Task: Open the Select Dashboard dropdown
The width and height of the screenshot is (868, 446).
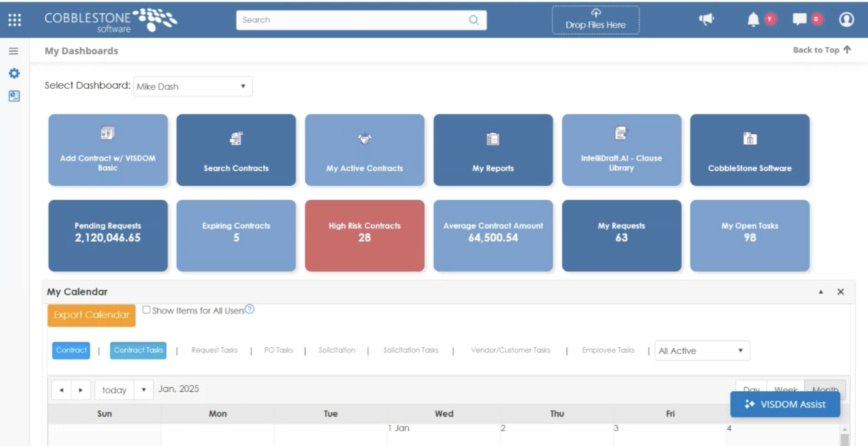Action: [x=193, y=86]
